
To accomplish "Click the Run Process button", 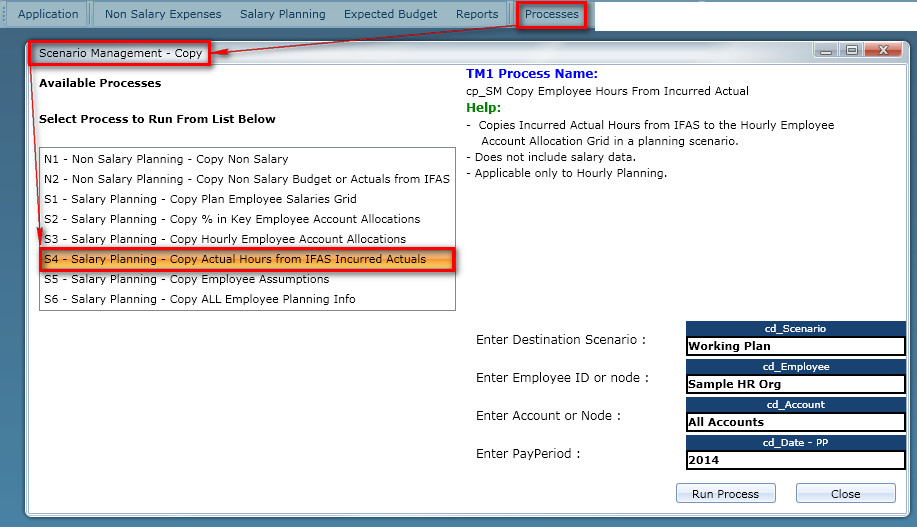I will (x=726, y=494).
